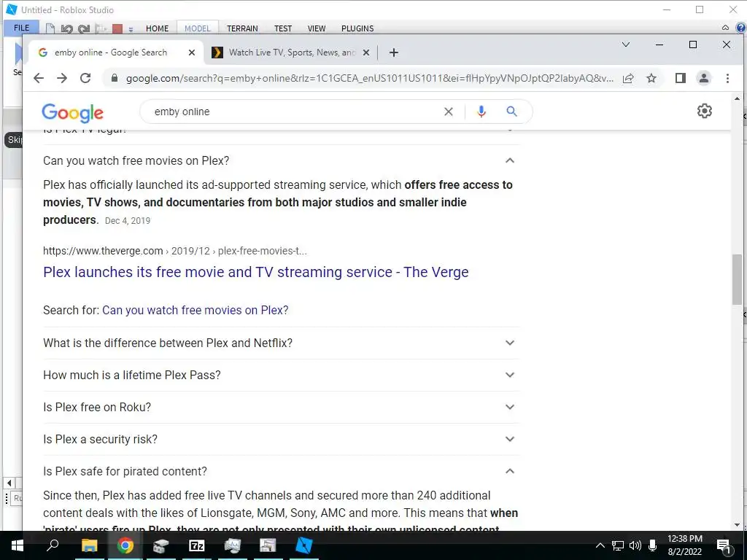Open notification center icon
747x560 pixels.
[x=724, y=546]
